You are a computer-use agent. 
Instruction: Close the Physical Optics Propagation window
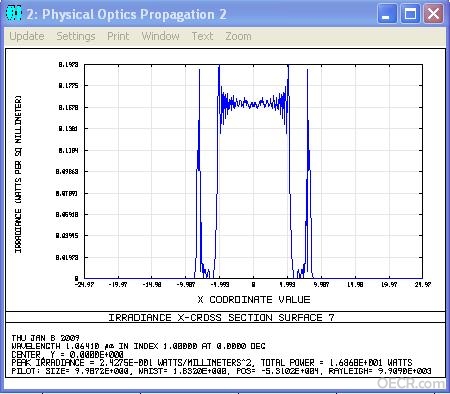point(433,14)
